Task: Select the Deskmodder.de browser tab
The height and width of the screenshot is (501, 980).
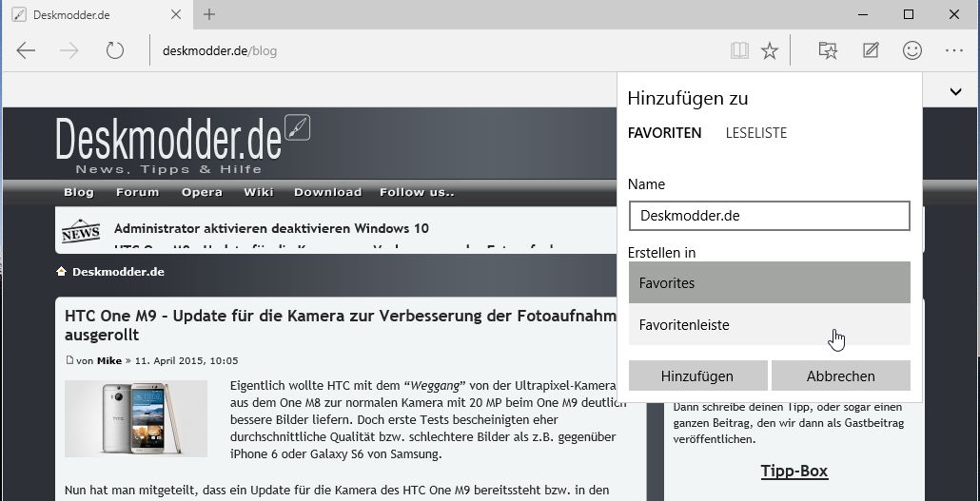Action: click(99, 14)
